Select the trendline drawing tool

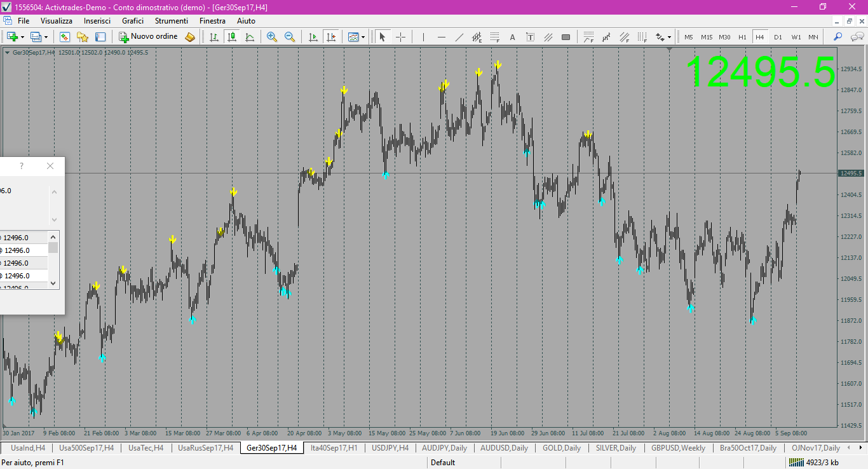point(459,37)
